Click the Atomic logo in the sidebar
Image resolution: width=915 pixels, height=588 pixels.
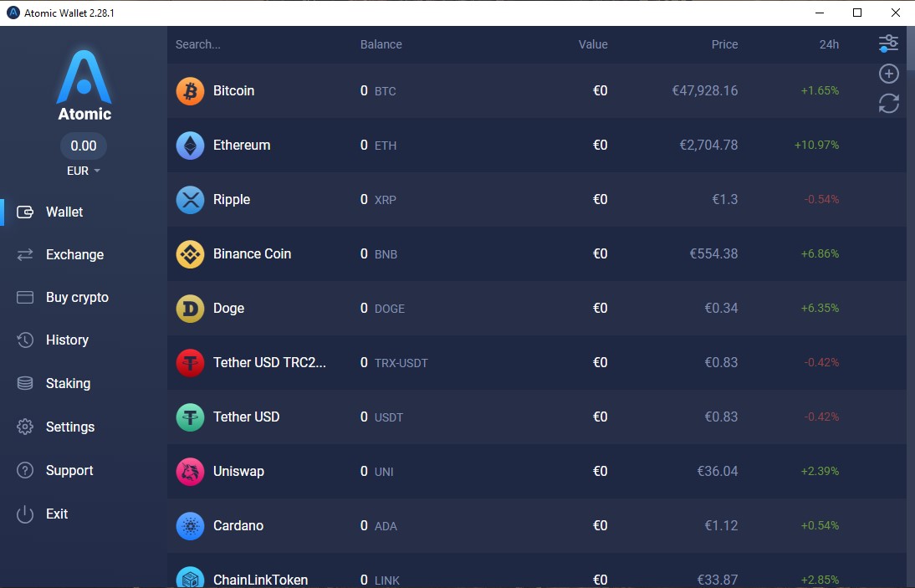[x=84, y=85]
